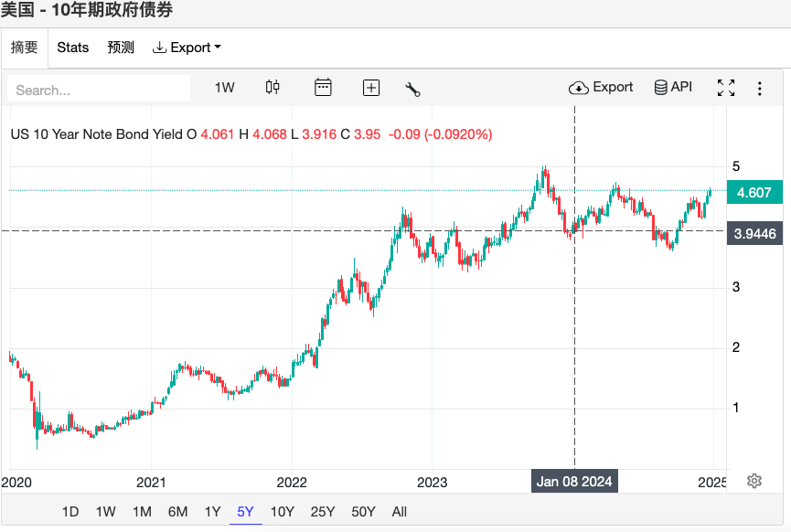Viewport: 791px width, 532px height.
Task: Switch to the 摘要 tab
Action: [25, 48]
